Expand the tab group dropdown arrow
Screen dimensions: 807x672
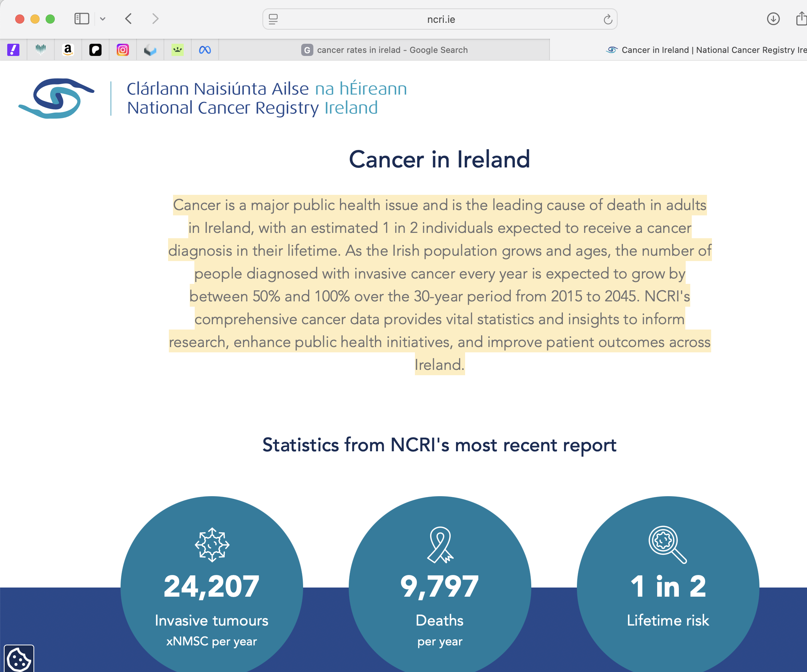point(103,19)
